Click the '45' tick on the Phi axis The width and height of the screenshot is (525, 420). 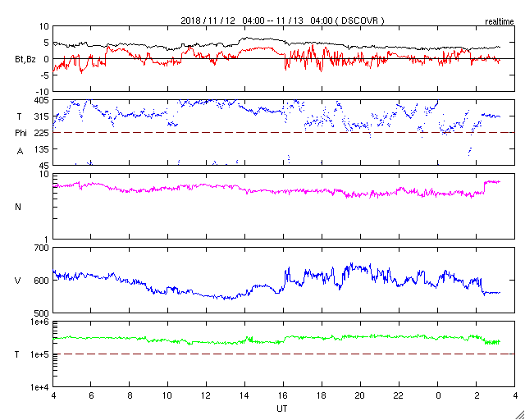point(45,166)
